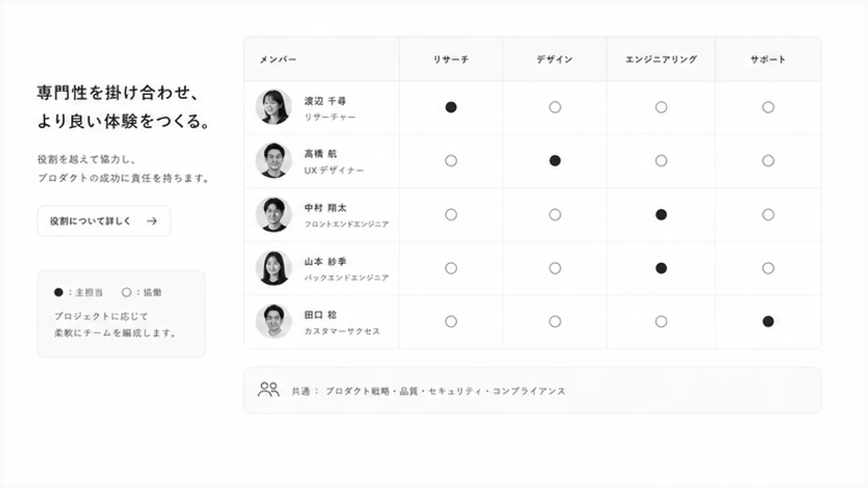Select 山本 紗季's empty デザイン circle
This screenshot has height=488, width=868.
[555, 268]
